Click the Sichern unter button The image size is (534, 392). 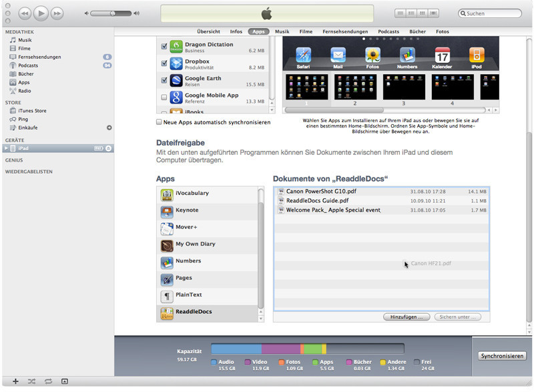point(458,317)
